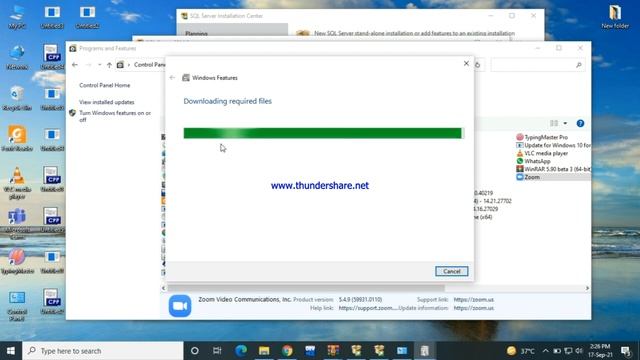Open My PC desktop icon

pos(17,17)
